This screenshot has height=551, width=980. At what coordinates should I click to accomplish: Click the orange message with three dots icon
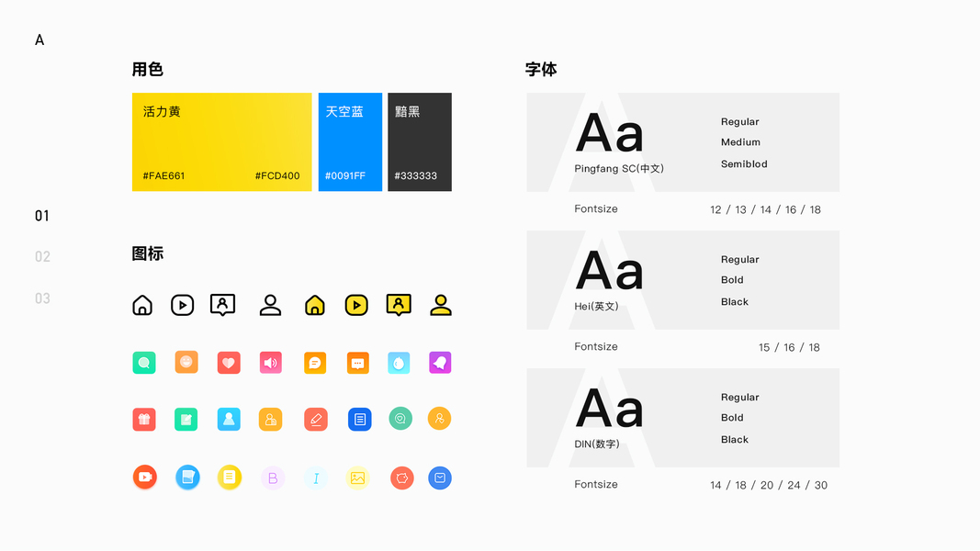pyautogui.click(x=358, y=363)
